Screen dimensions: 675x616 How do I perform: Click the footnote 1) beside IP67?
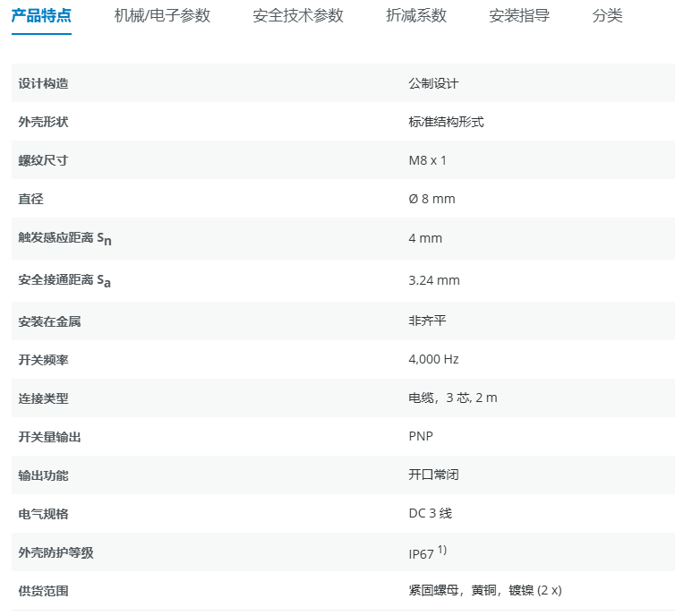click(x=442, y=550)
